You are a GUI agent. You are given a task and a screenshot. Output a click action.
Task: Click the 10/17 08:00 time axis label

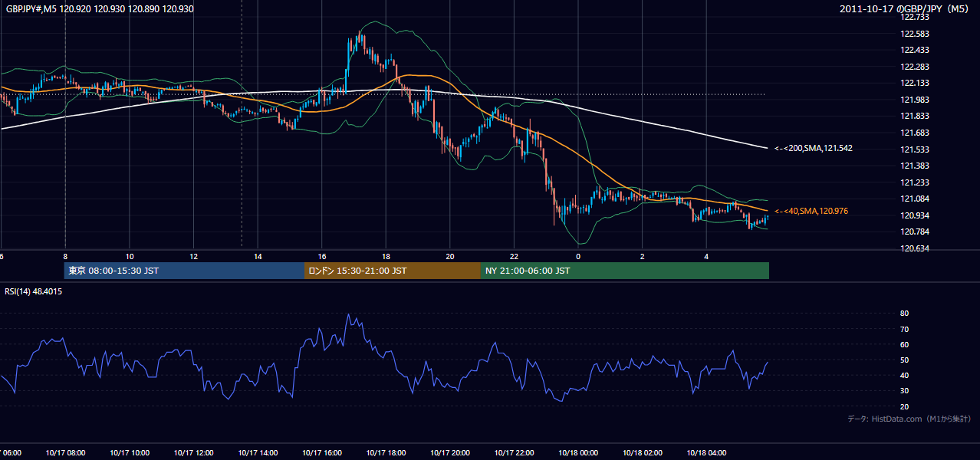65,452
